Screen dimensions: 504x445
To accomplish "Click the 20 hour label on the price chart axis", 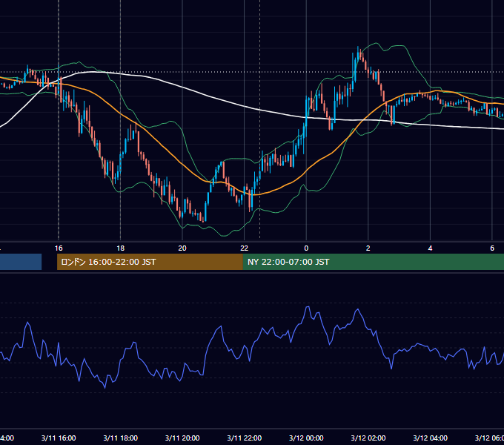I will tap(182, 248).
